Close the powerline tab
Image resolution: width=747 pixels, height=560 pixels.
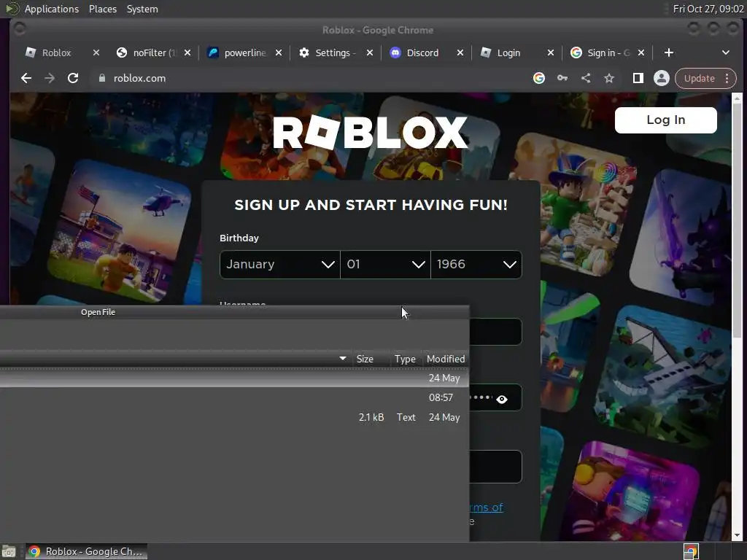point(279,52)
